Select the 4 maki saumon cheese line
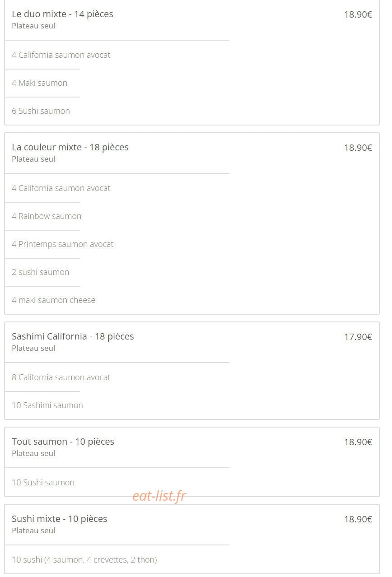Screen dimensions: 392x577 point(54,300)
